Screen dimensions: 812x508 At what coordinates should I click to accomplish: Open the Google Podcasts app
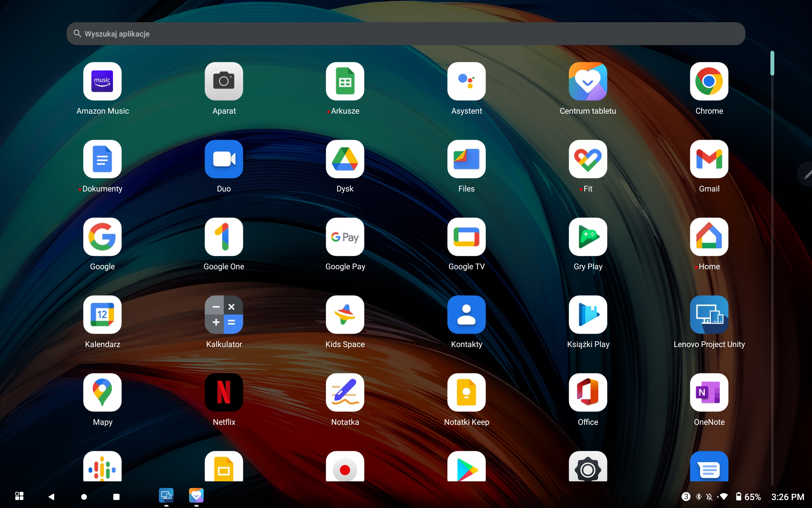[x=102, y=466]
